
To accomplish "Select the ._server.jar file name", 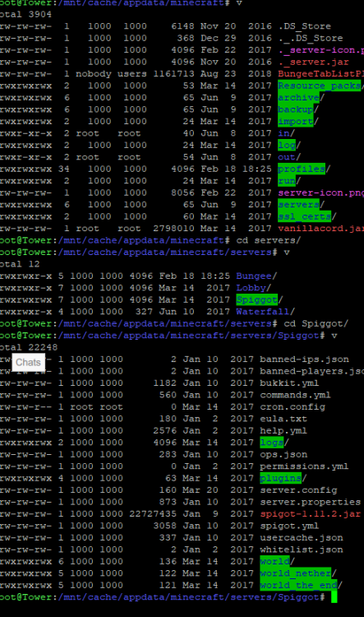I will click(313, 62).
